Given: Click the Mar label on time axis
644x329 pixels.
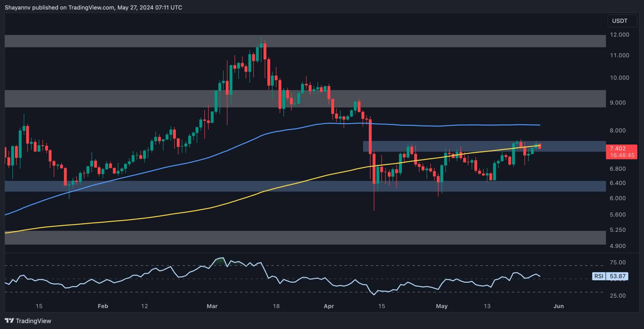Looking at the screenshot, I should pyautogui.click(x=212, y=306).
